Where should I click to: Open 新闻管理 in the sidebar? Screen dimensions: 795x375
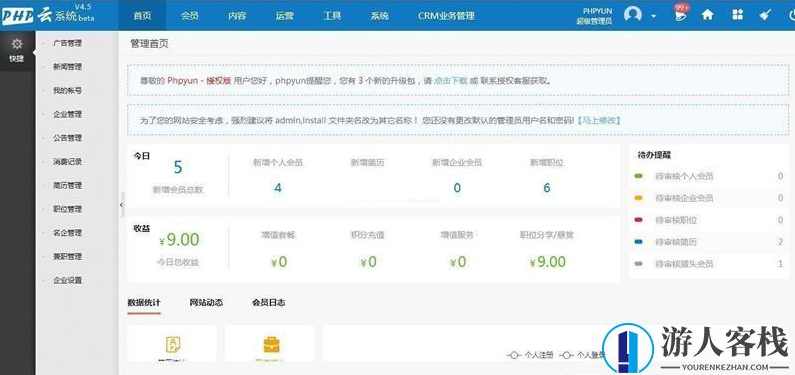click(67, 67)
